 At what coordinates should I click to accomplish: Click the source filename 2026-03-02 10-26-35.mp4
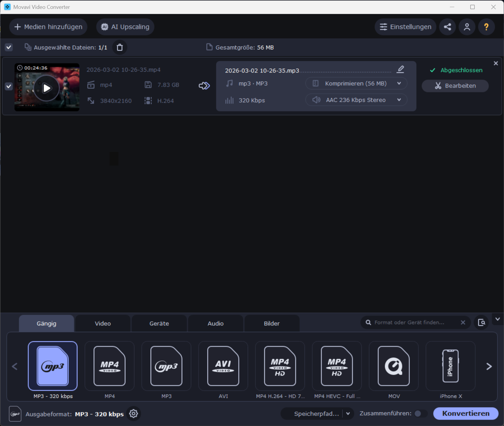[x=123, y=70]
